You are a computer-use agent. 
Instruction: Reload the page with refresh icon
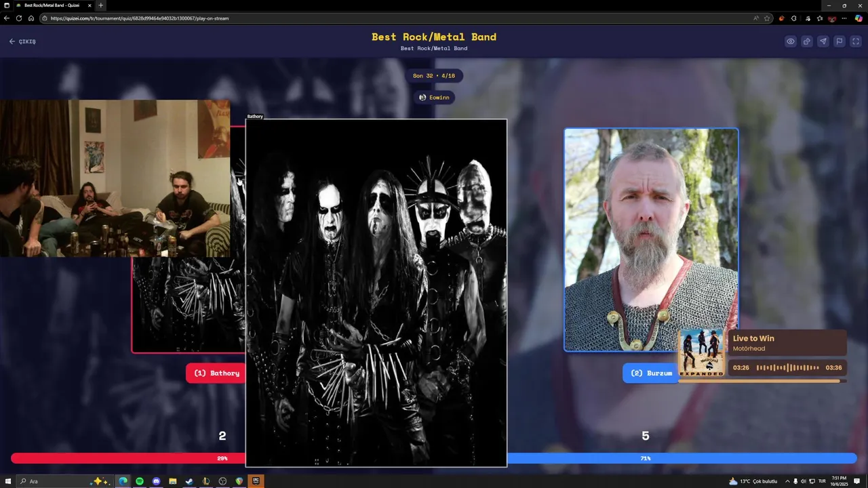[19, 18]
